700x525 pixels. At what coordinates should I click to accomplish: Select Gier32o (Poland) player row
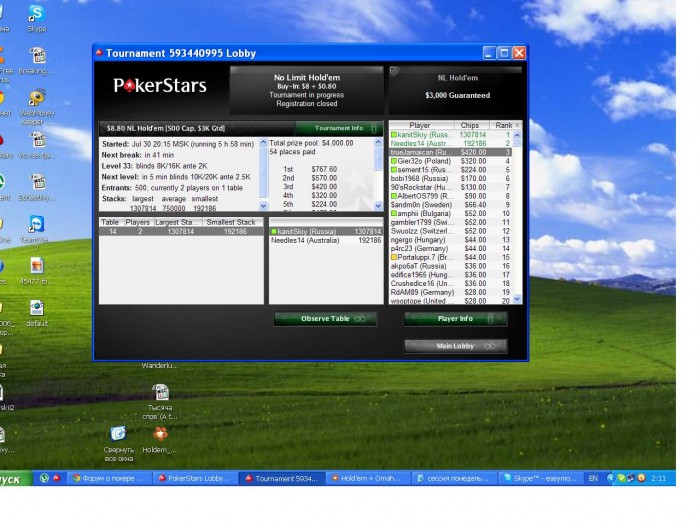coord(450,161)
